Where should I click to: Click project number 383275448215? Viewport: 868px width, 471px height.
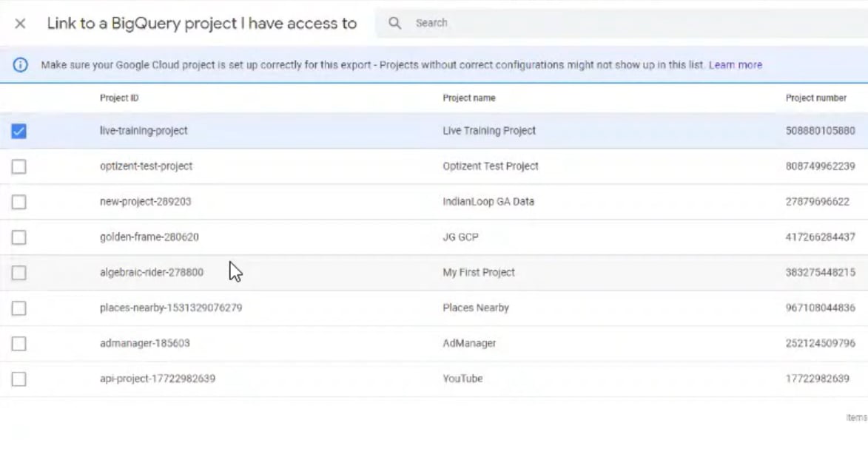click(821, 272)
